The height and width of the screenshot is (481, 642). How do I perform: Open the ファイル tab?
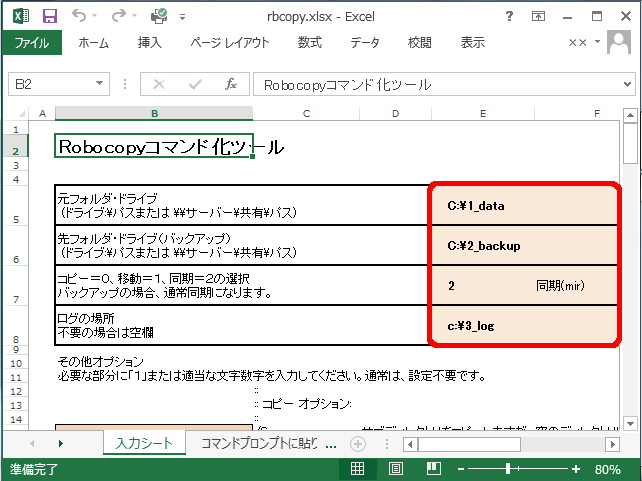pyautogui.click(x=32, y=43)
